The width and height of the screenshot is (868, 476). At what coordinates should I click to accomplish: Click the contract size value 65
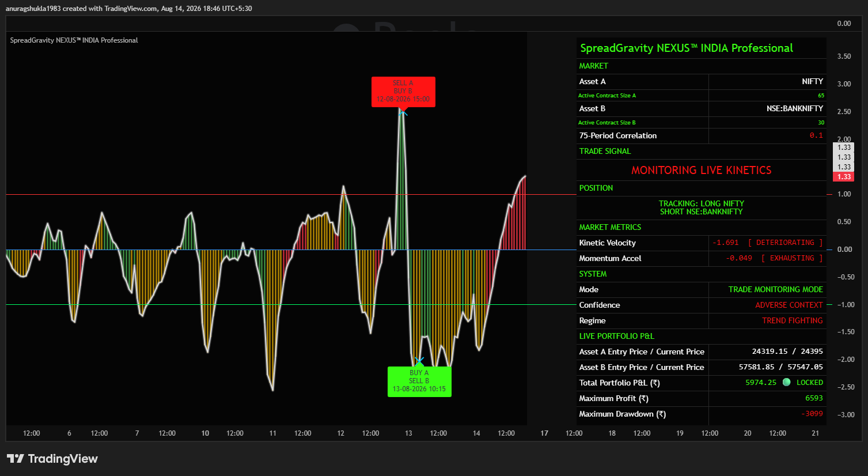pos(821,96)
